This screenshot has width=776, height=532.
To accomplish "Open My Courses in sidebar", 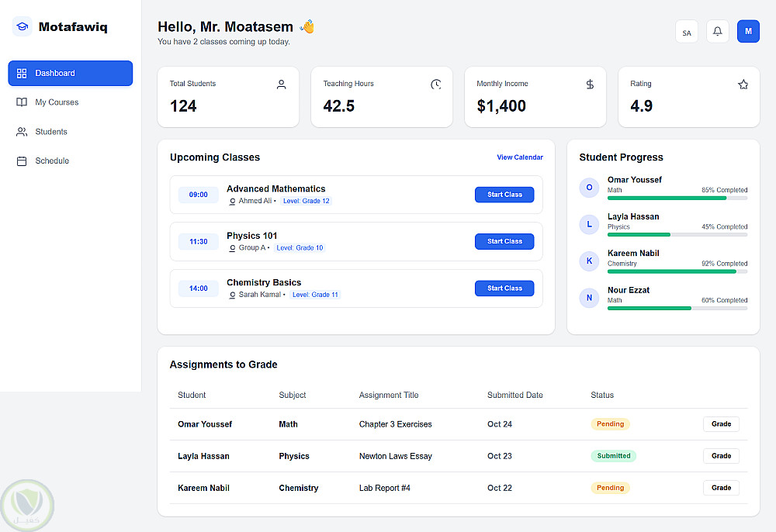I will pyautogui.click(x=57, y=102).
